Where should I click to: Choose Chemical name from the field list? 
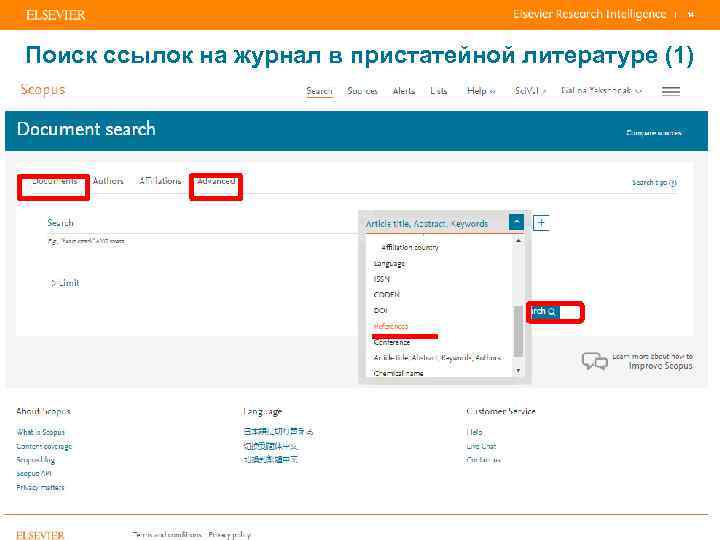click(398, 373)
